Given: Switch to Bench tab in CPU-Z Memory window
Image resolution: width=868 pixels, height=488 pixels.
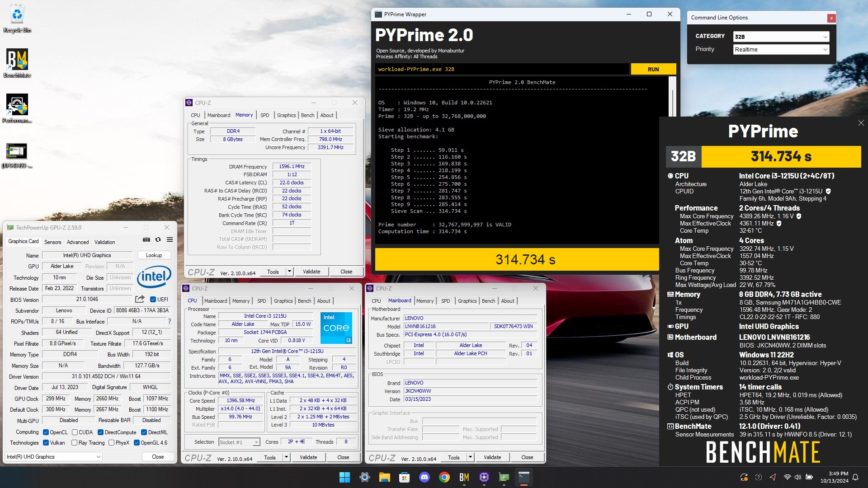Looking at the screenshot, I should click(x=308, y=115).
